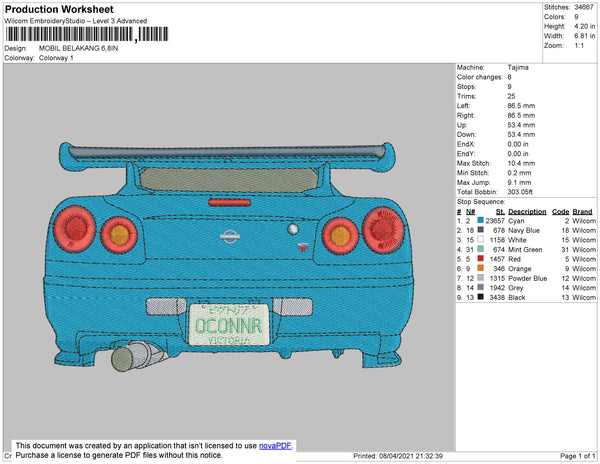Viewport: 600px width, 464px height.
Task: Open the novaPDF hyperlink in the notice
Action: click(x=275, y=446)
